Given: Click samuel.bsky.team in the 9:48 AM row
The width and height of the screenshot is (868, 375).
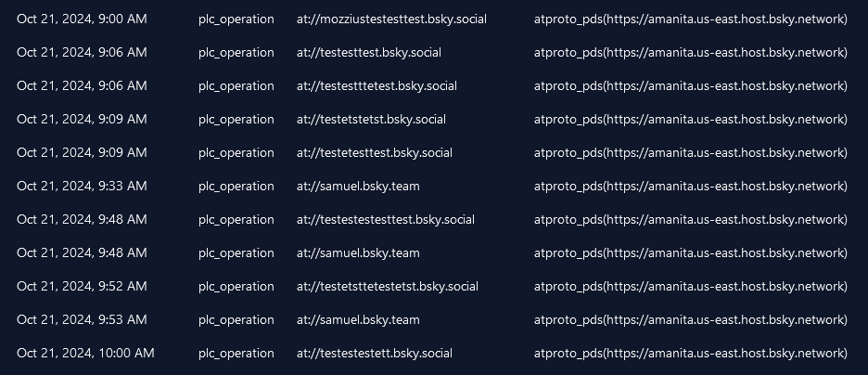Looking at the screenshot, I should click(358, 252).
